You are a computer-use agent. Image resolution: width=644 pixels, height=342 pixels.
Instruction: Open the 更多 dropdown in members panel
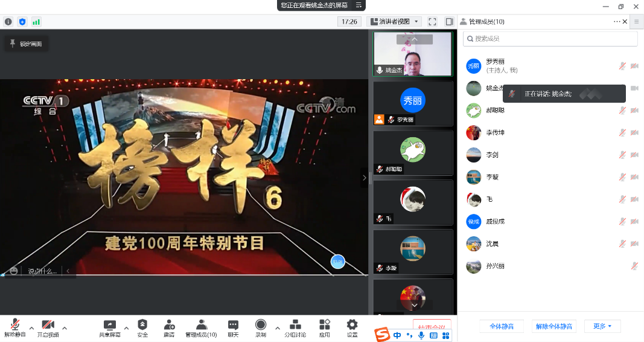pyautogui.click(x=602, y=326)
